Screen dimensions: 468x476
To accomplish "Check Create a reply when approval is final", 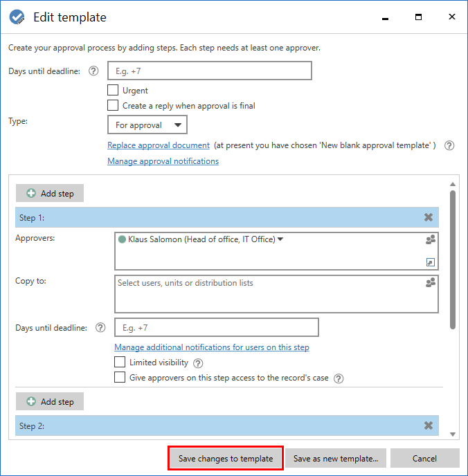I will [x=113, y=105].
